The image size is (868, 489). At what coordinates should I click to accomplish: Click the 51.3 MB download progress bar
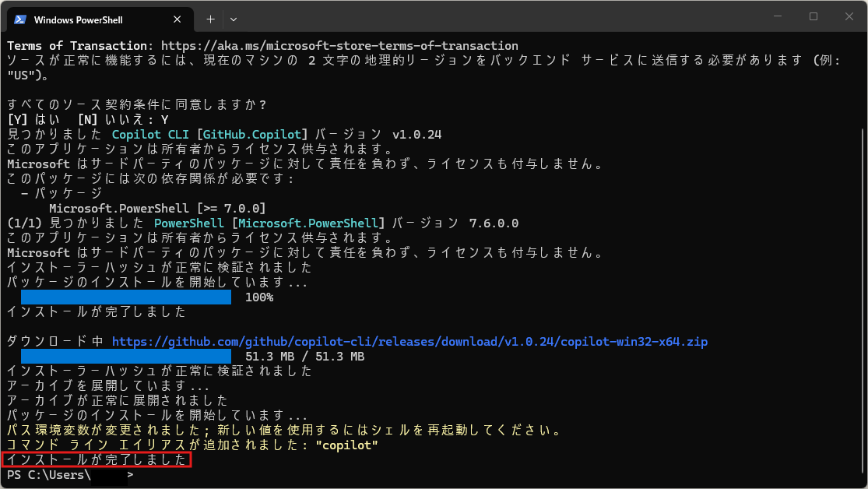click(126, 356)
